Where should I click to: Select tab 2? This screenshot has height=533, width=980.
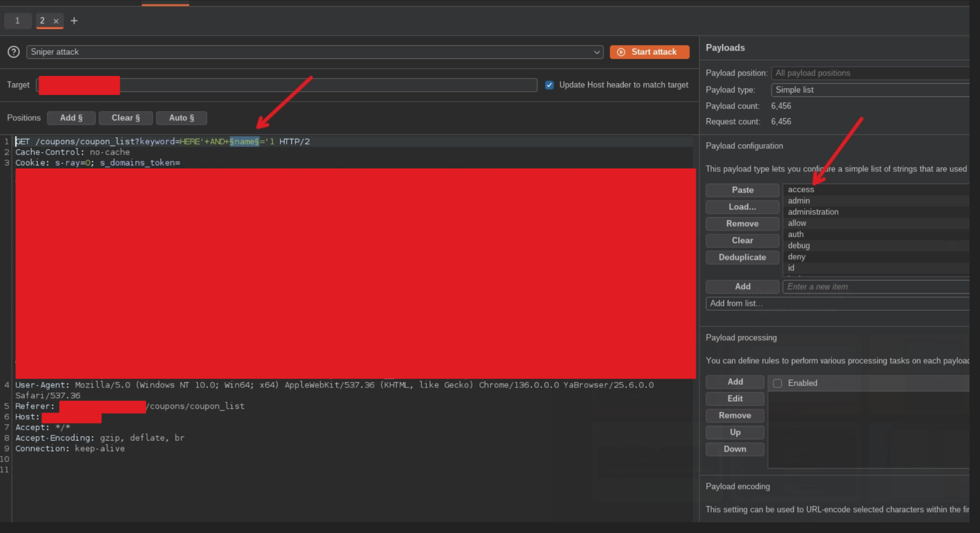43,21
